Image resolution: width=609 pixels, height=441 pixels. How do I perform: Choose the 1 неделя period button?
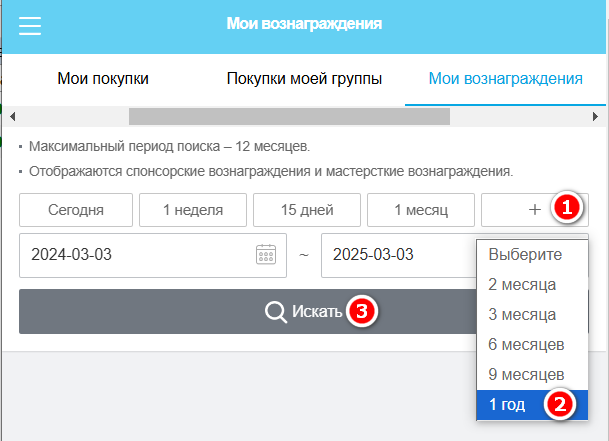click(x=191, y=210)
